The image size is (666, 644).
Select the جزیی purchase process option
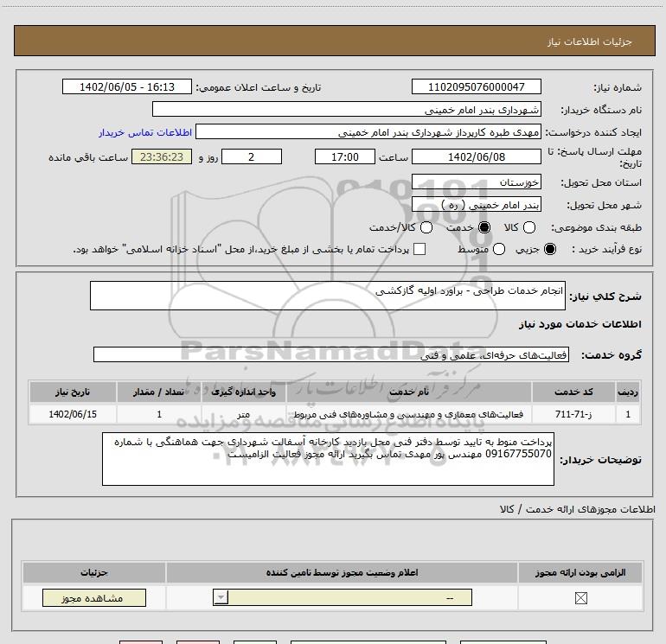tap(550, 249)
